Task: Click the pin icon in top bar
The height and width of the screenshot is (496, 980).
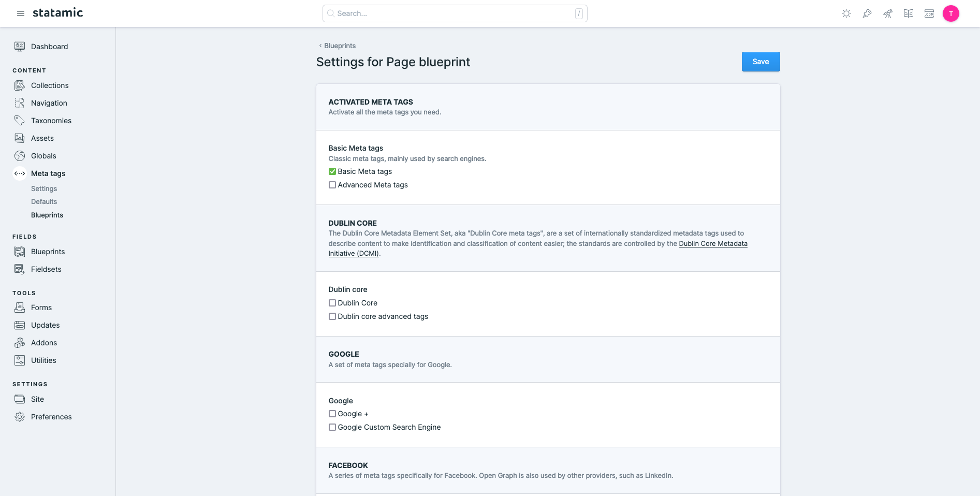Action: point(867,13)
